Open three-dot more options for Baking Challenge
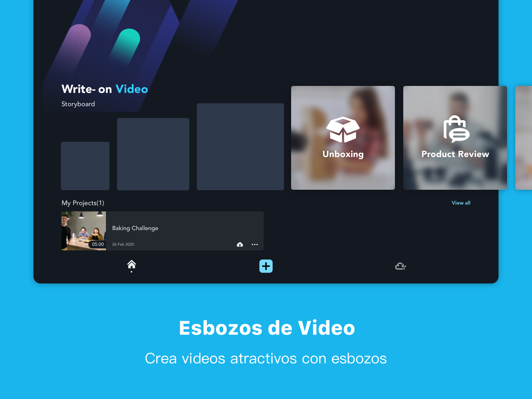Viewport: 532px width, 399px height. click(255, 245)
